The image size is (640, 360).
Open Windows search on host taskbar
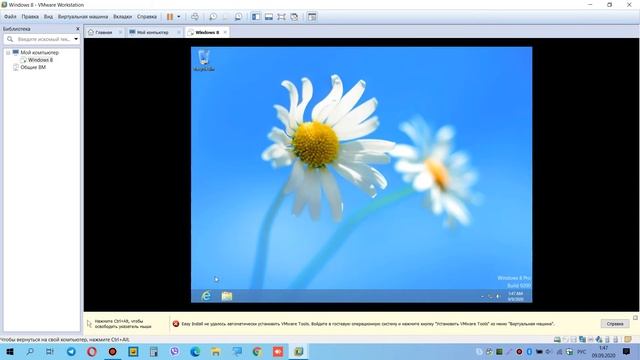coord(30,351)
